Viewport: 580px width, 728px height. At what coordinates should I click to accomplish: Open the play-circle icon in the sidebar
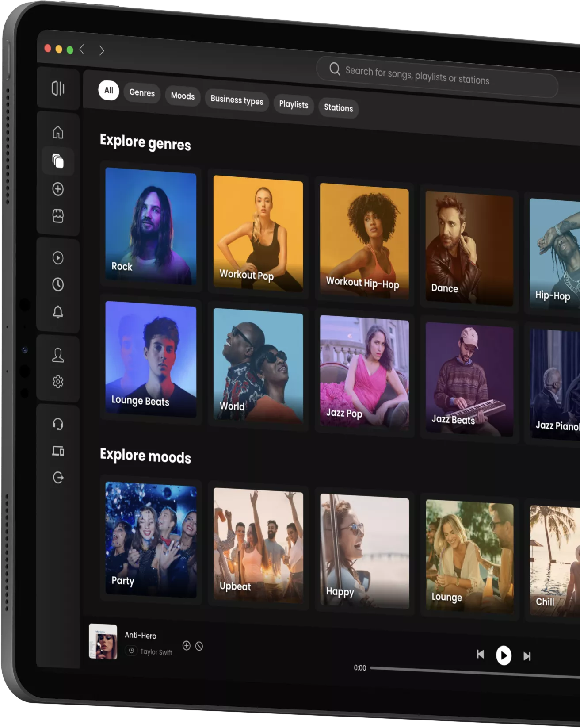(58, 258)
